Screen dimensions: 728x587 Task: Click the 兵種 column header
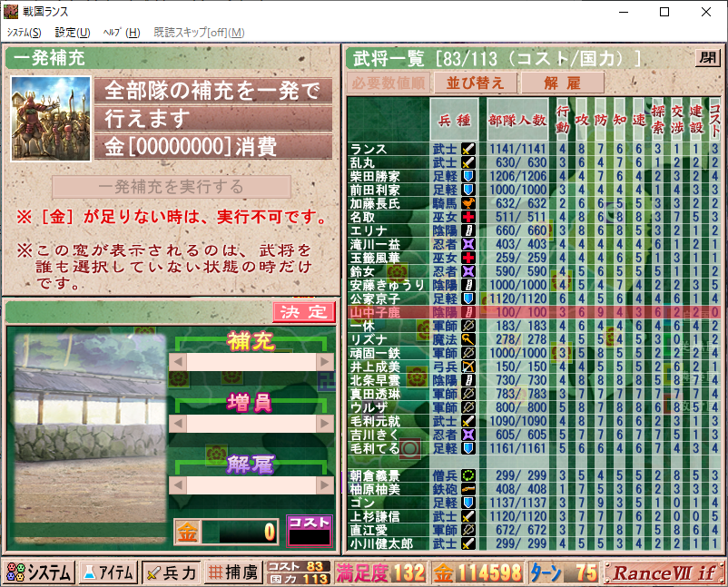[454, 119]
